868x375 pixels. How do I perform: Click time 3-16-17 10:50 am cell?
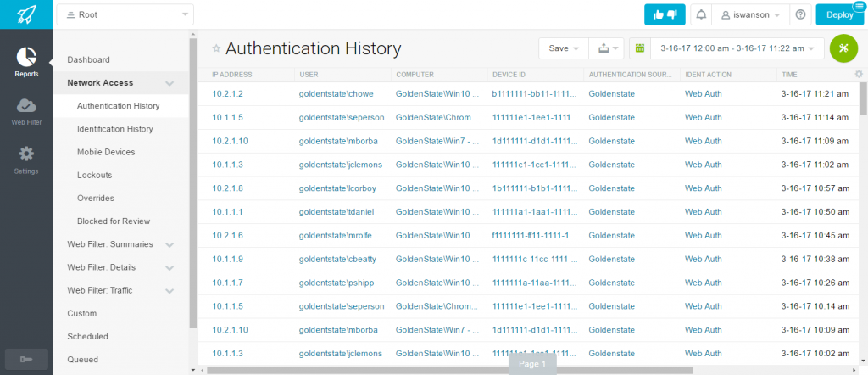coord(815,211)
